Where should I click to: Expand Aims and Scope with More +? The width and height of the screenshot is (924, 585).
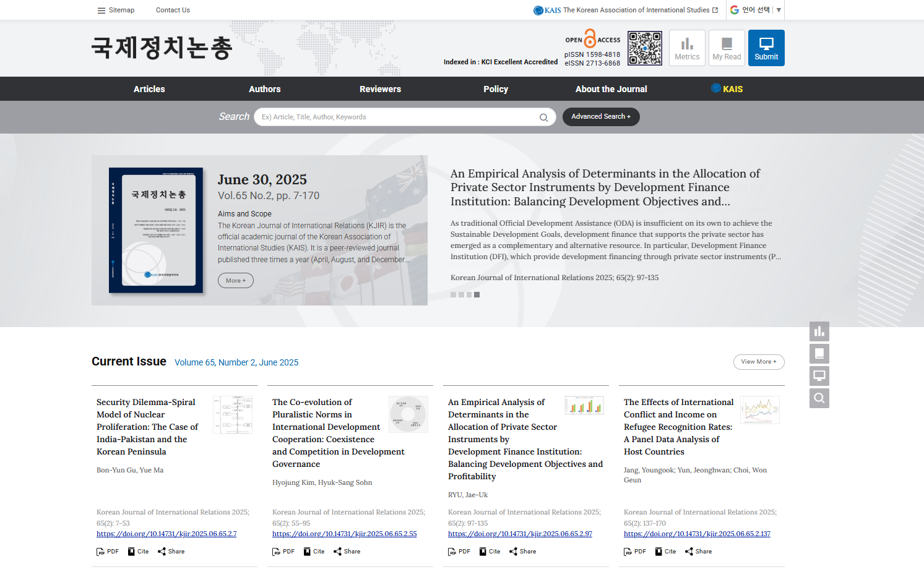point(235,281)
